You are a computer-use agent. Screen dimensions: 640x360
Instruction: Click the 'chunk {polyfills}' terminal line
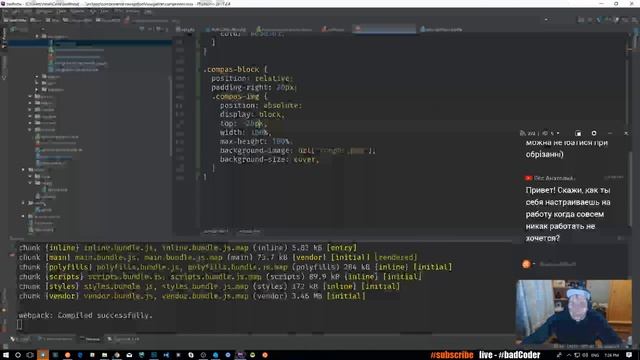(235, 267)
